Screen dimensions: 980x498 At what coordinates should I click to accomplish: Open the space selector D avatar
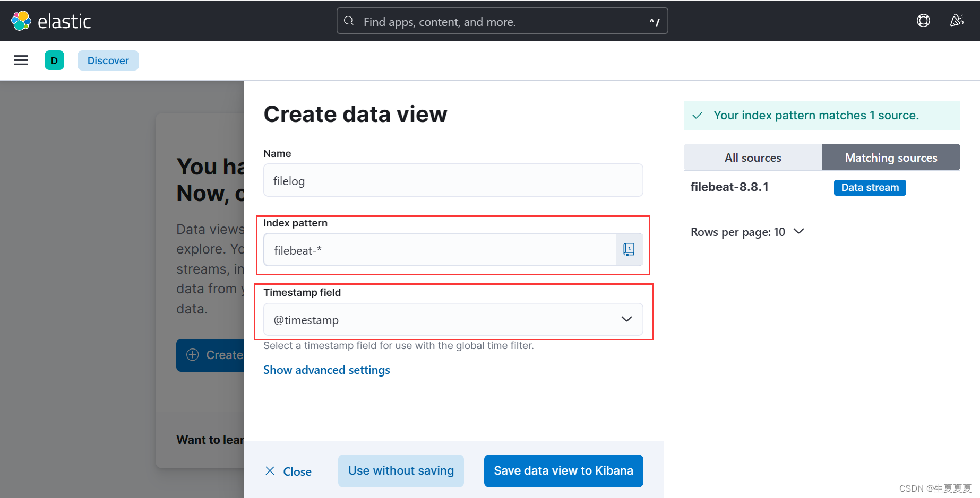(x=54, y=60)
